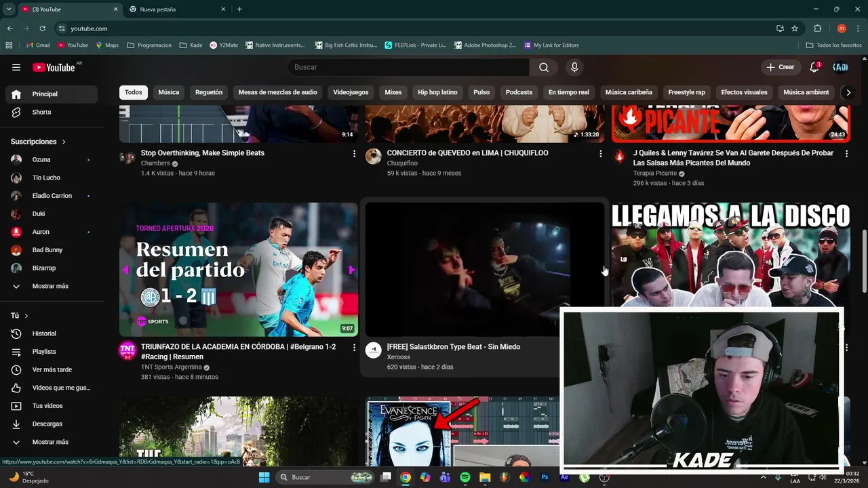Screen dimensions: 868x488
Task: Expand subscriptions with Mostrar más
Action: tap(52, 286)
